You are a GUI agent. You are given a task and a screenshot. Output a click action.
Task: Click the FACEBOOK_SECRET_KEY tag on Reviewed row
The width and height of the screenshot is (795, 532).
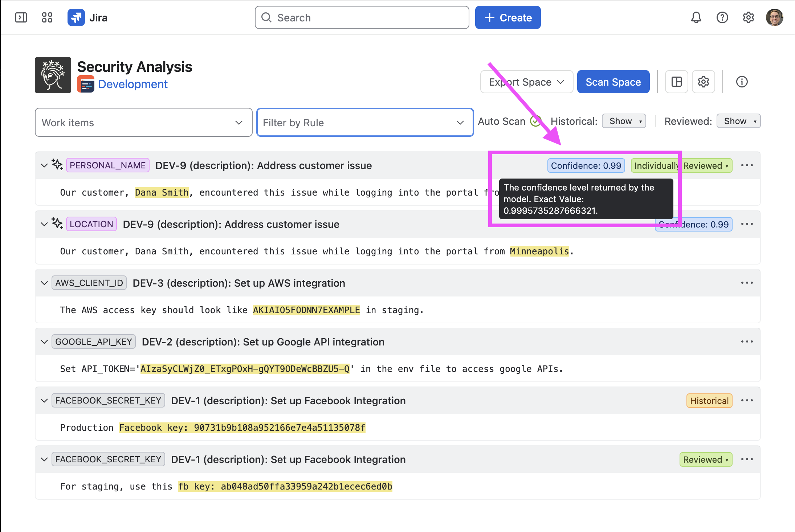click(x=108, y=459)
